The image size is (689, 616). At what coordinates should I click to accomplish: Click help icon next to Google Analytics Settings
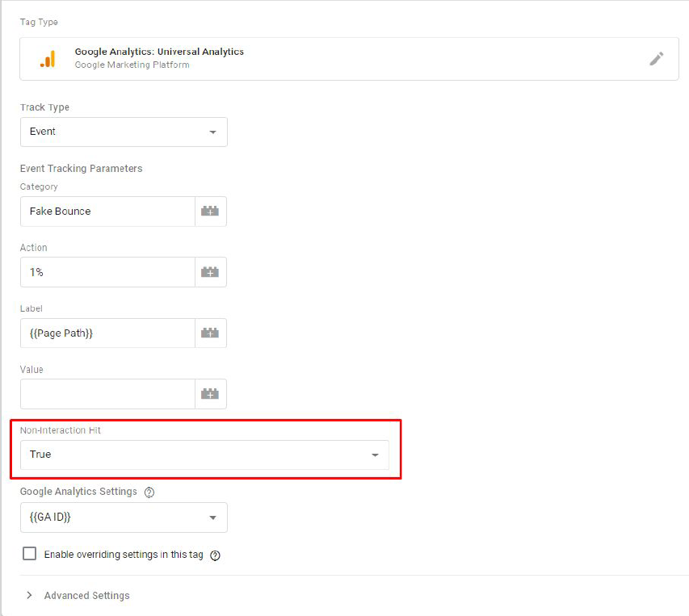click(149, 492)
